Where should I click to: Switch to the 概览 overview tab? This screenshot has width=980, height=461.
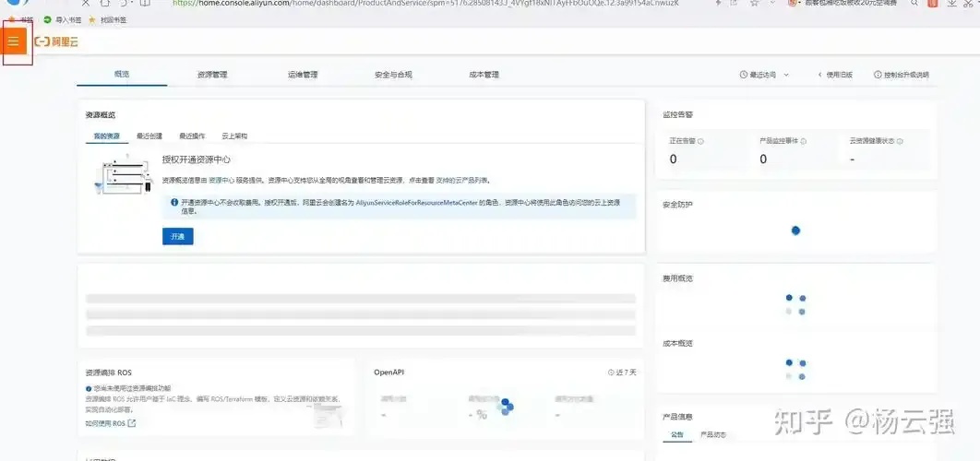pyautogui.click(x=122, y=74)
